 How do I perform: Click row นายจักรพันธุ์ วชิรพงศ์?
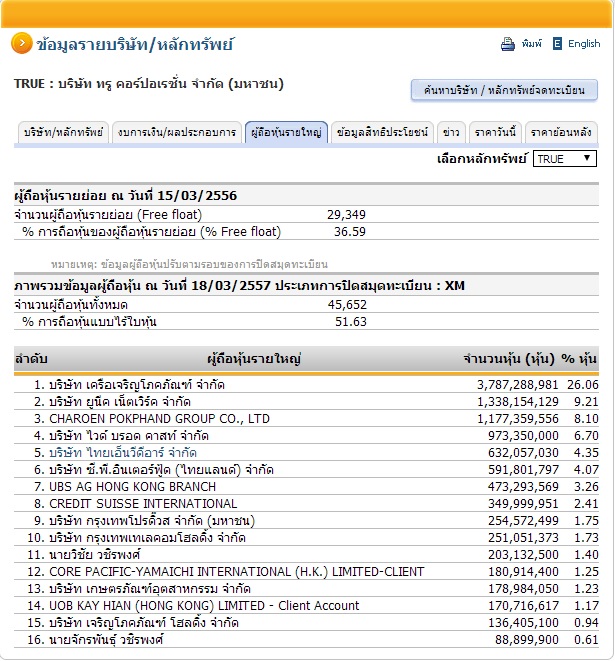point(306,640)
